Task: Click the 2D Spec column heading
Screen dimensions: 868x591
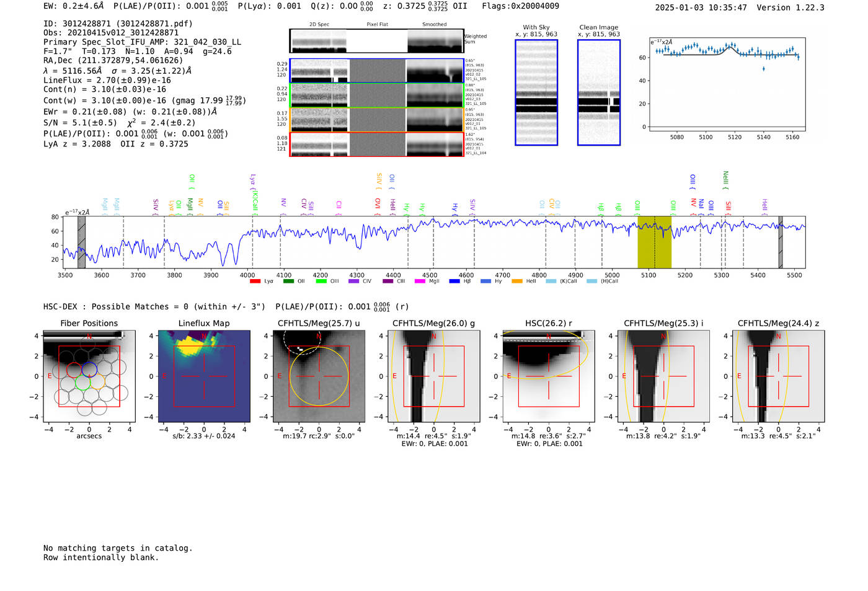Action: 319,25
